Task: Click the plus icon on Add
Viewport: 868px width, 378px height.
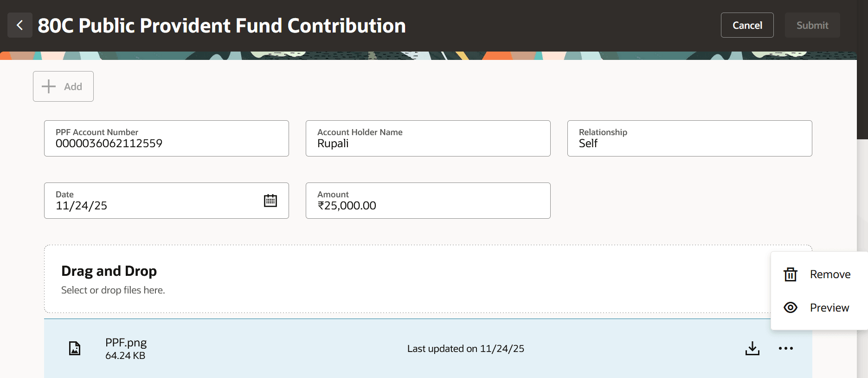Action: click(x=49, y=86)
